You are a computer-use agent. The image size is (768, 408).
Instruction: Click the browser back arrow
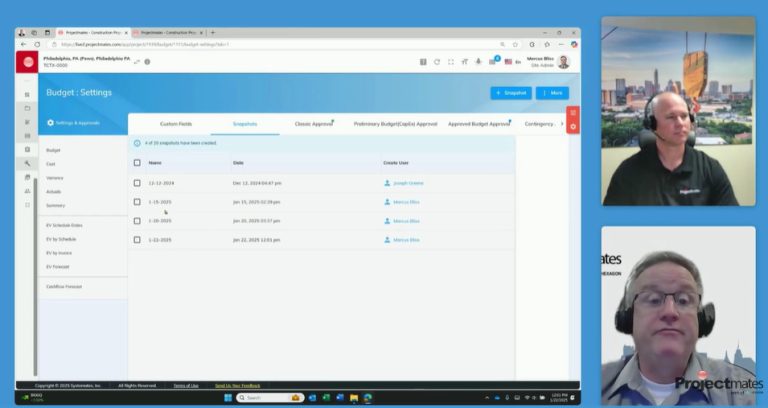(x=24, y=44)
